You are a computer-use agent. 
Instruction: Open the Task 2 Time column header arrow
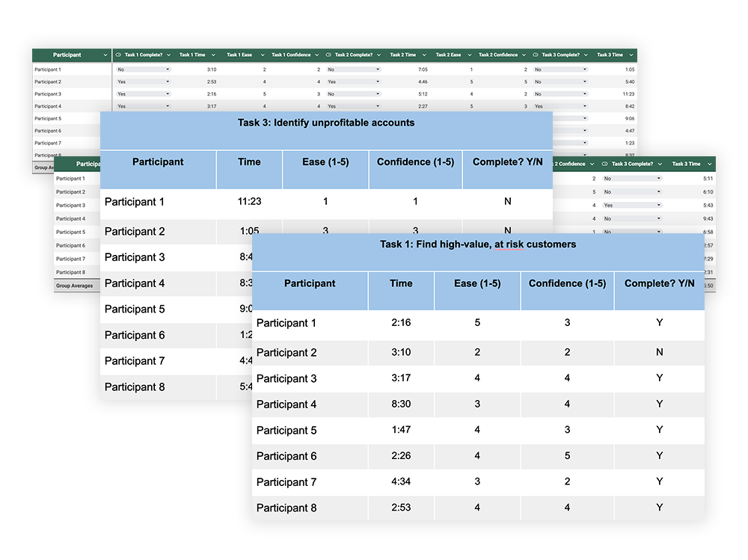point(424,55)
